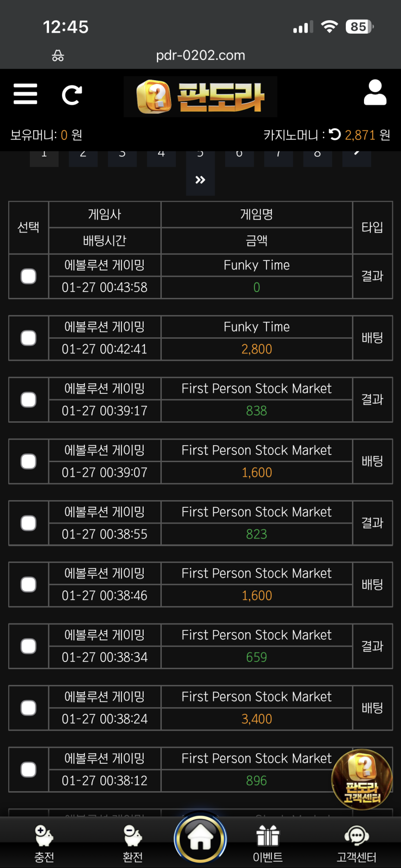This screenshot has width=401, height=868.
Task: Open the 환전 withdrawal icon
Action: 133,843
